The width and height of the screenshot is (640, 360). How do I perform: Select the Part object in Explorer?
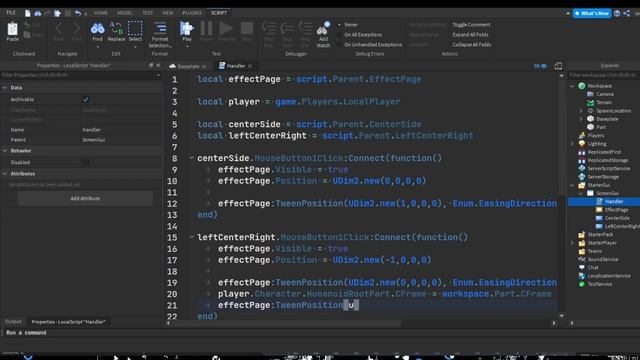[601, 127]
